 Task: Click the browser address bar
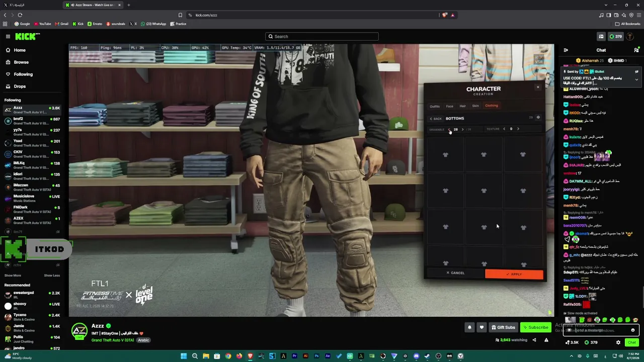(x=312, y=15)
